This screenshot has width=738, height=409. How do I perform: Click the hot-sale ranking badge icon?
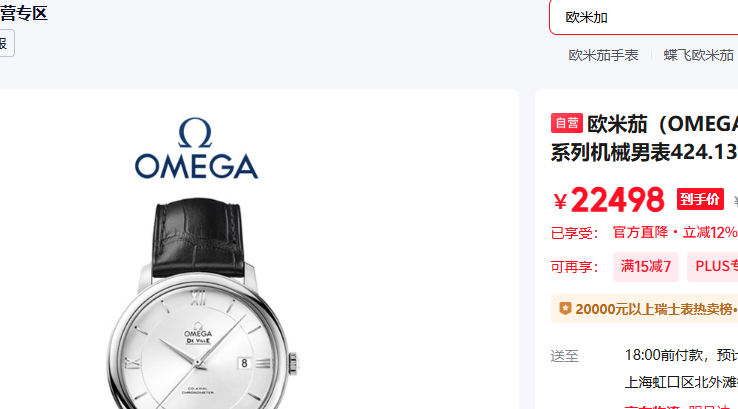[x=565, y=309]
